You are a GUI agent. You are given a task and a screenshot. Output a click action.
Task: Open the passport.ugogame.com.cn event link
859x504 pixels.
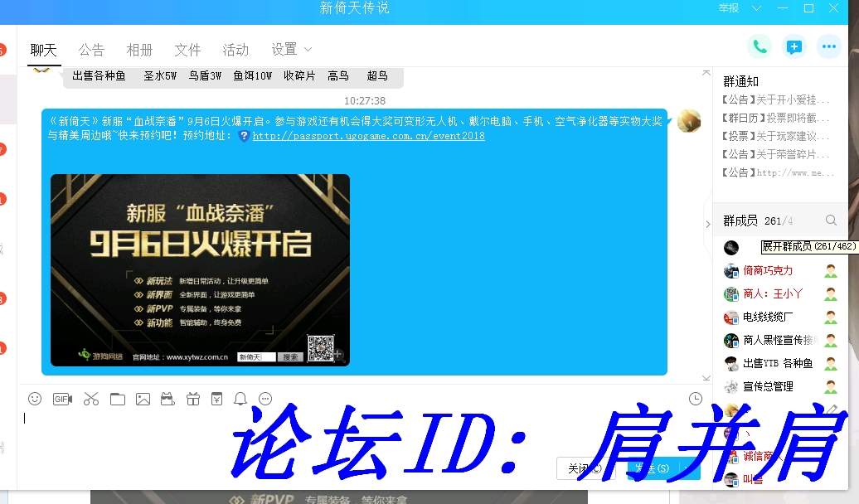pyautogui.click(x=368, y=136)
